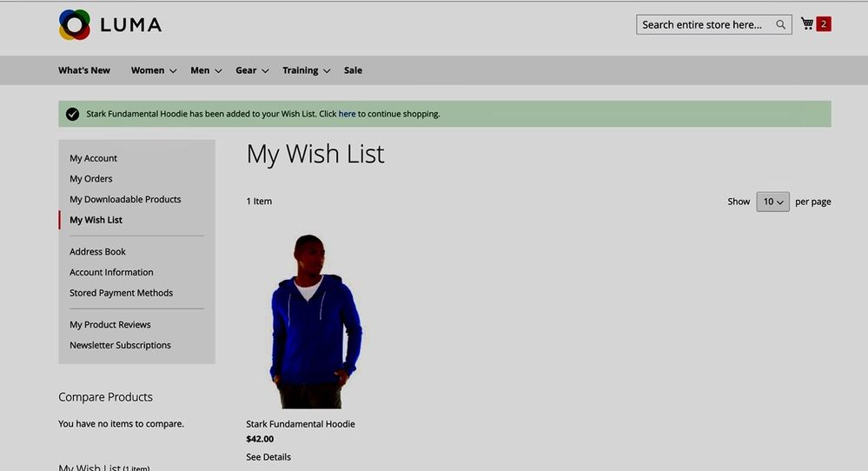Viewport: 868px width, 471px height.
Task: Click the Luma logo icon
Action: [x=74, y=24]
